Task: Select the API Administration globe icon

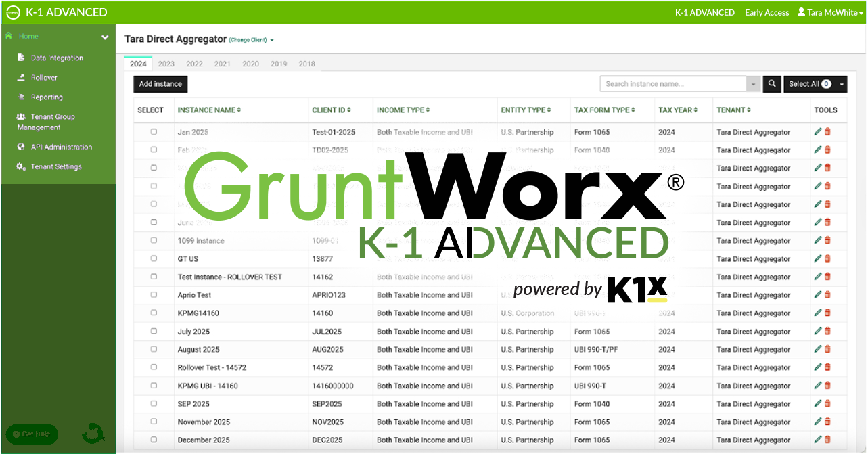Action: 21,147
